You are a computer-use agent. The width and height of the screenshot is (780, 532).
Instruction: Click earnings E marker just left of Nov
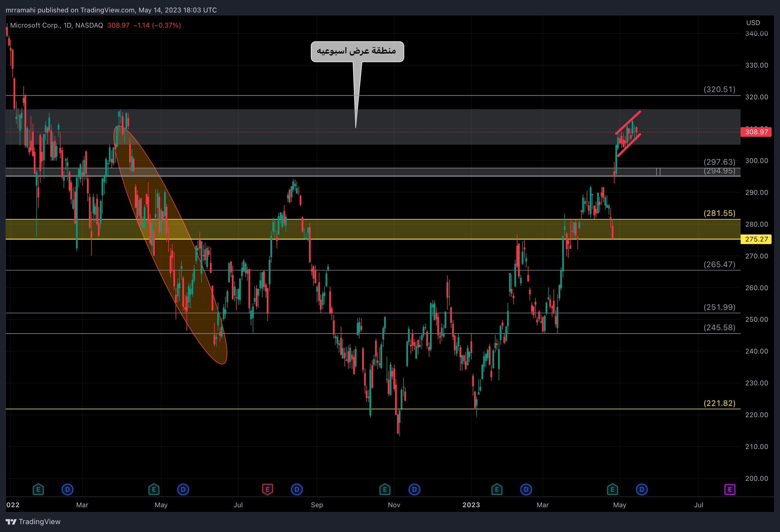pos(385,489)
